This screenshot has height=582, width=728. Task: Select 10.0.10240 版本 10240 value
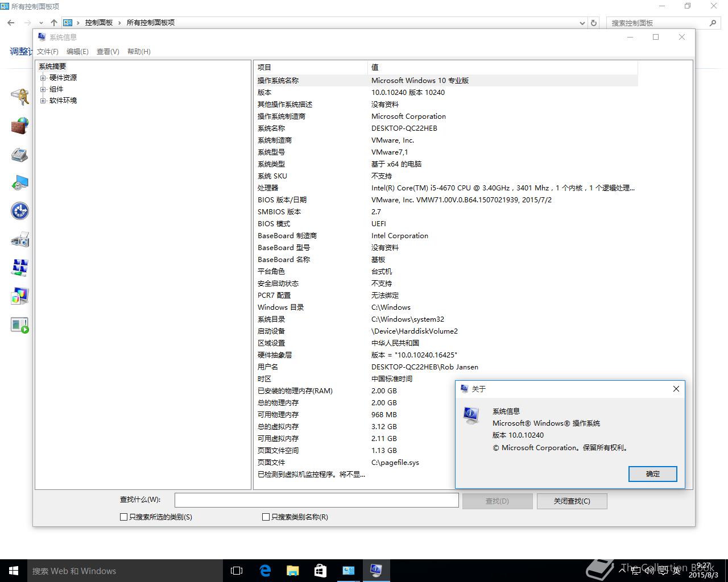tap(408, 93)
